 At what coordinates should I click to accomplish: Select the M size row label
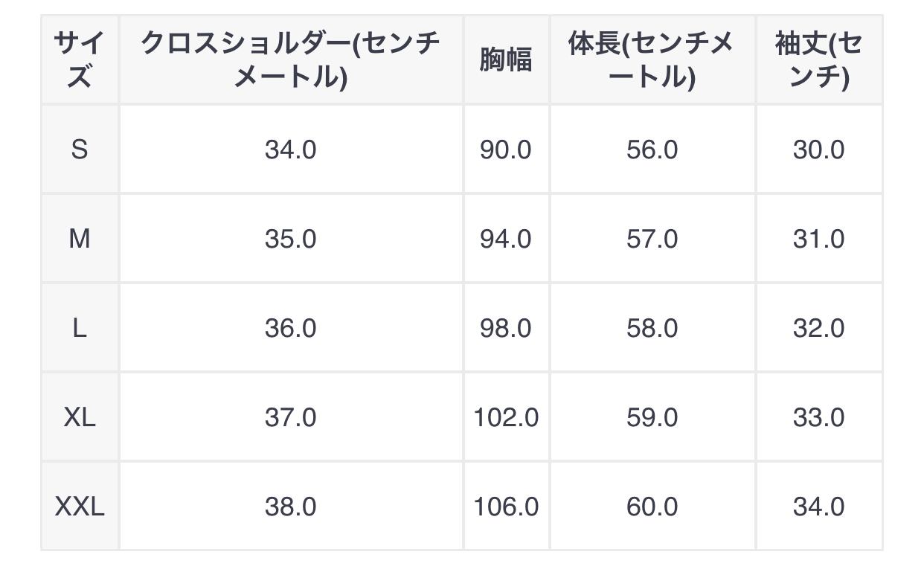tap(80, 239)
